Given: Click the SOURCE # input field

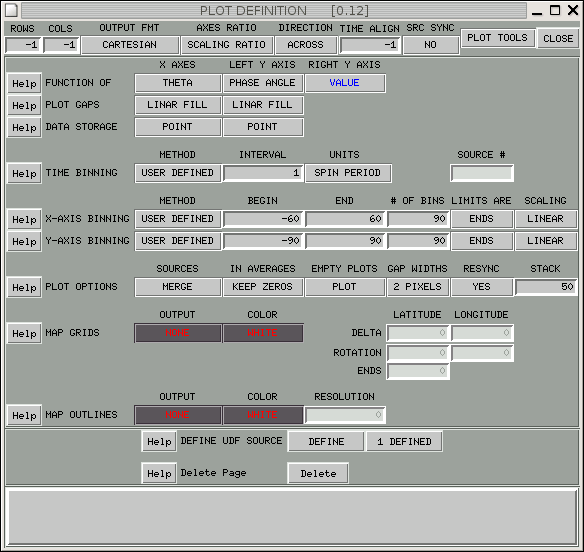Looking at the screenshot, I should [x=482, y=174].
